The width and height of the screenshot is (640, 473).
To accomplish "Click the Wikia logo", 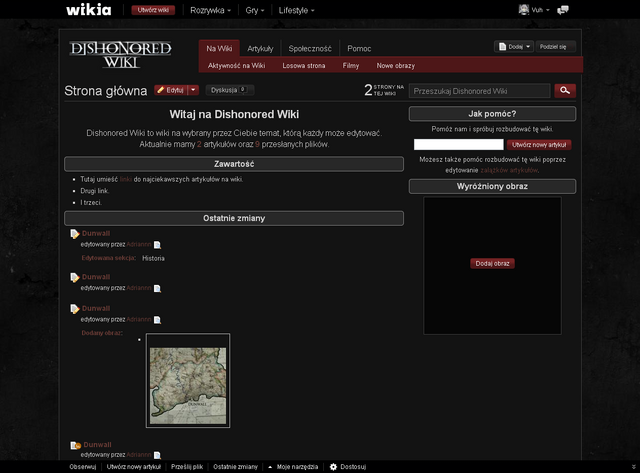I will click(x=89, y=10).
